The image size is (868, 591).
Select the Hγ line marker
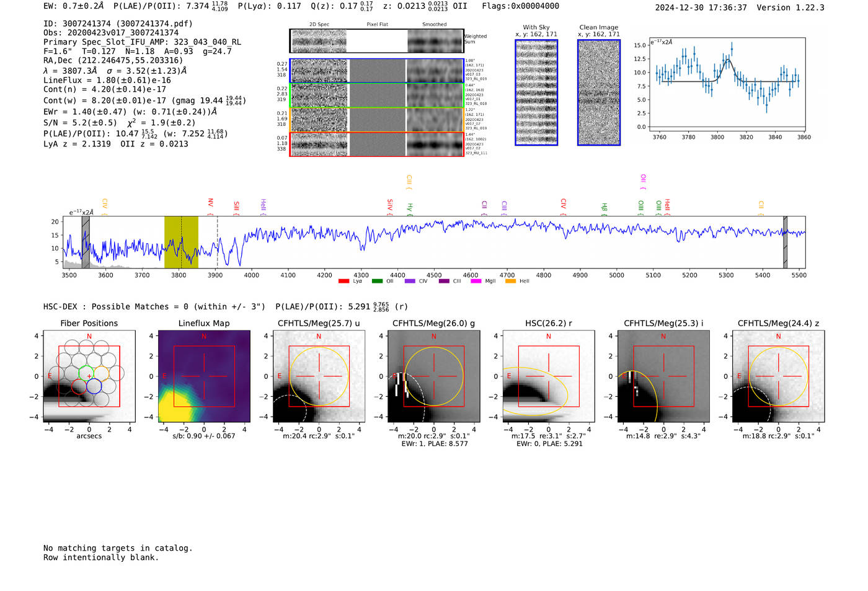click(x=410, y=209)
